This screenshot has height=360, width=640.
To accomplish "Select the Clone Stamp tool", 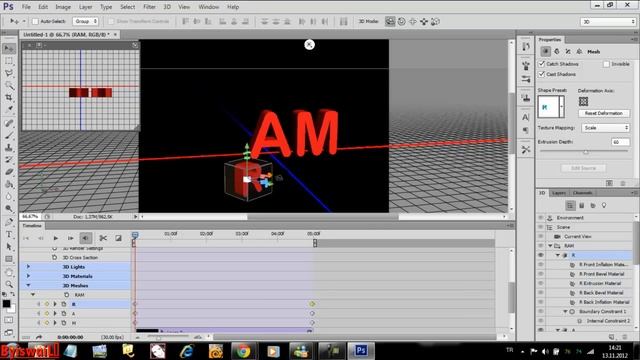I will click(x=9, y=148).
